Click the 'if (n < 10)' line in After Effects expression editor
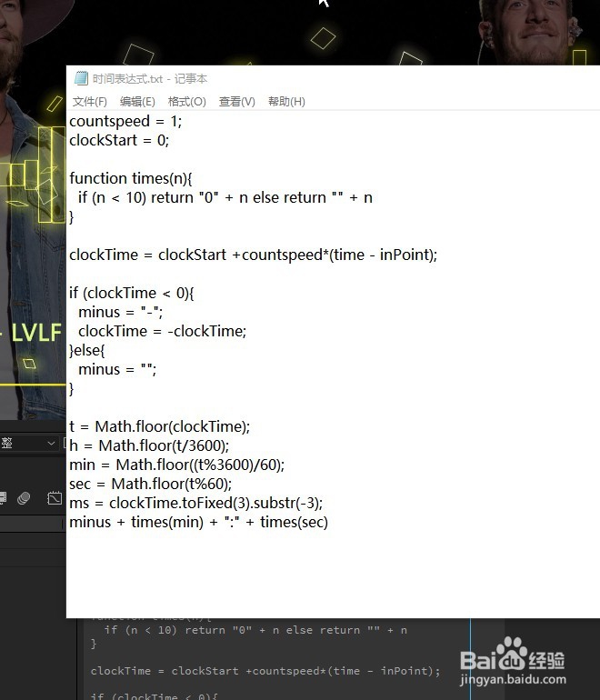The height and width of the screenshot is (700, 600). point(255,630)
